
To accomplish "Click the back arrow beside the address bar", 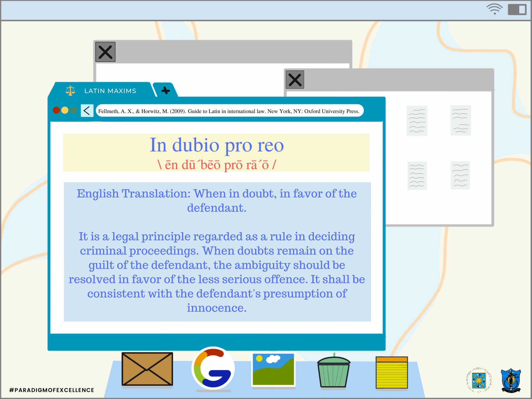I will pos(87,110).
